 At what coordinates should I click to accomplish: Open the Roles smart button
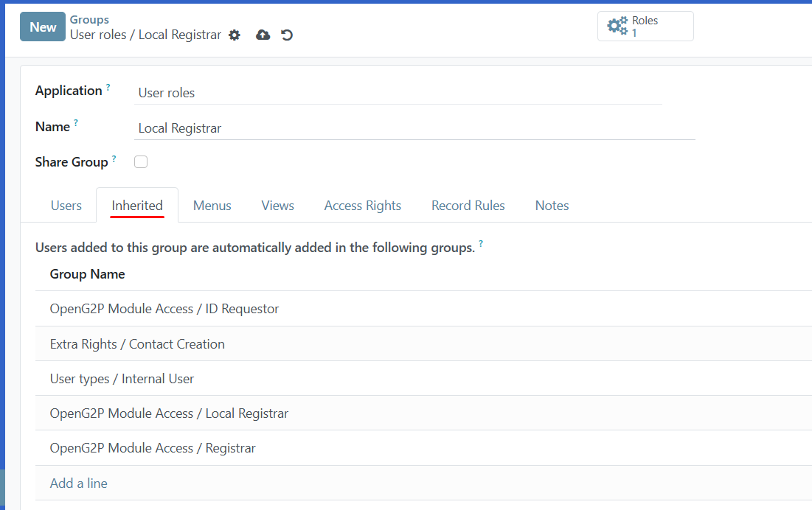tap(645, 26)
